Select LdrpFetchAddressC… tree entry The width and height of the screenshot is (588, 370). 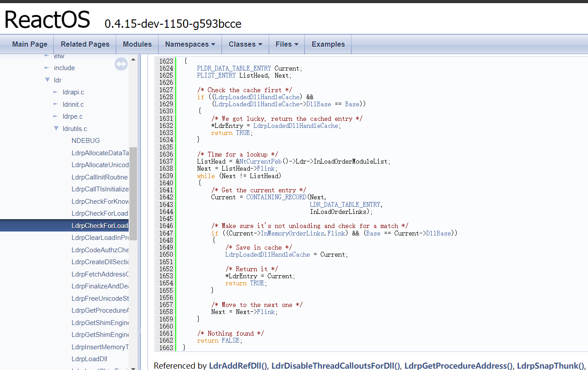100,274
